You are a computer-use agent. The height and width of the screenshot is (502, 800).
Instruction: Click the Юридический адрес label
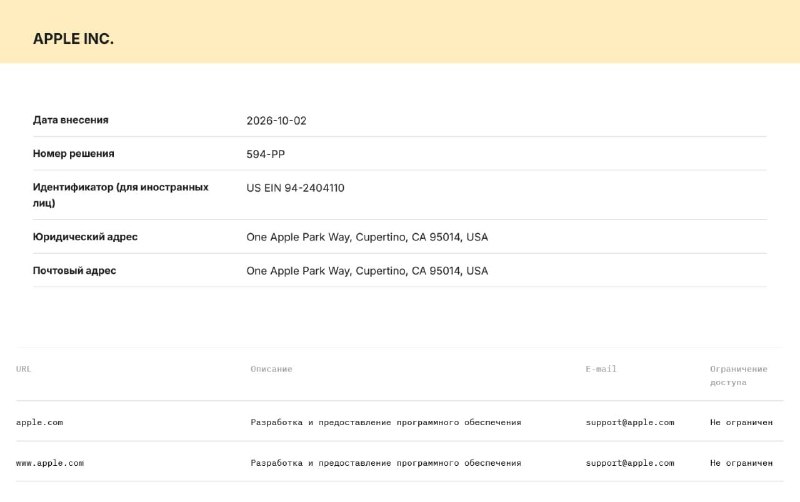tap(85, 237)
